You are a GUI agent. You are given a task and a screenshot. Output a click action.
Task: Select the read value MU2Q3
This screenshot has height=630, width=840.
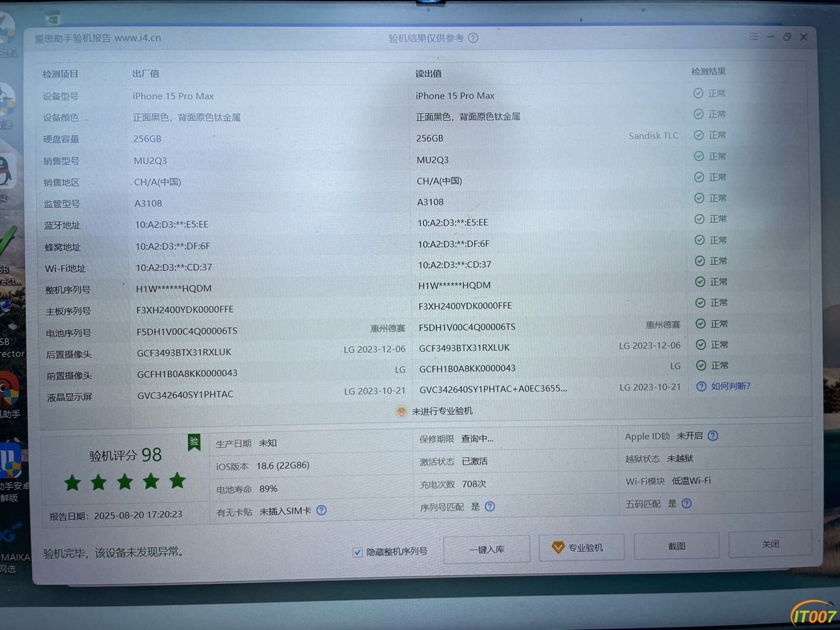432,160
